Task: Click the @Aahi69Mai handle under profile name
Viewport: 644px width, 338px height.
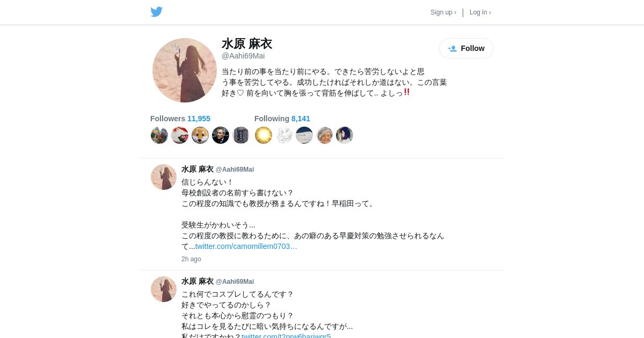Action: pyautogui.click(x=243, y=56)
